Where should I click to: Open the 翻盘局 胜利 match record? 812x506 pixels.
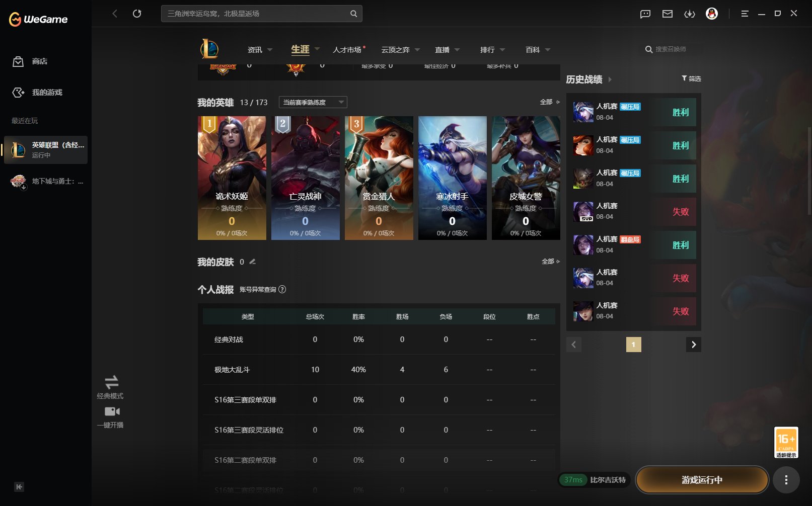(634, 245)
